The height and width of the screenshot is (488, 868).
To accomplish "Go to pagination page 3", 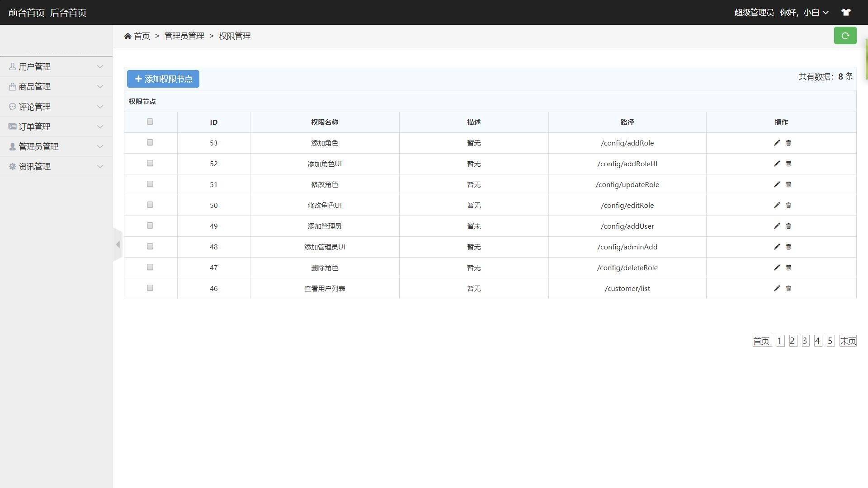I will (805, 341).
